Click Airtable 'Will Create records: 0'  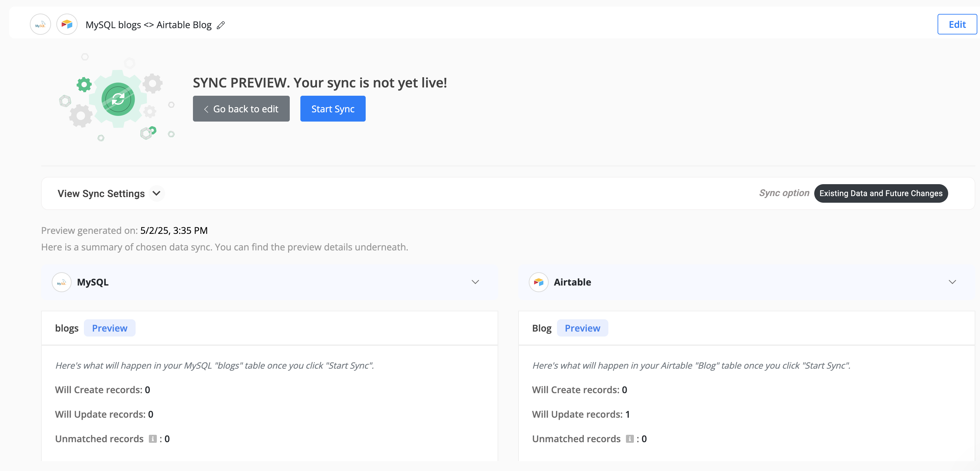pyautogui.click(x=580, y=390)
